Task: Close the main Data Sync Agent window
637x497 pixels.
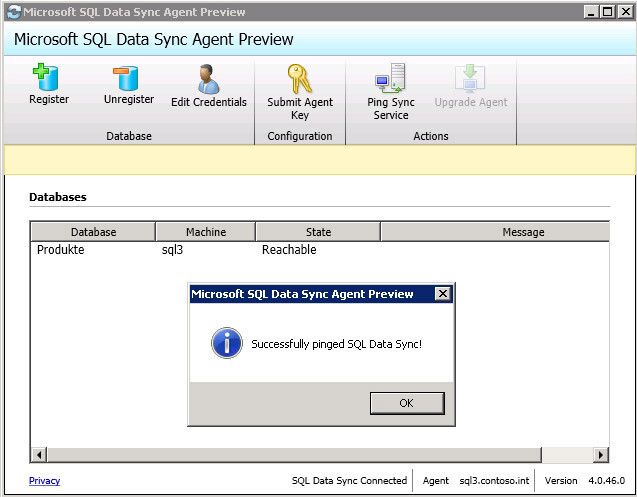Action: coord(625,12)
